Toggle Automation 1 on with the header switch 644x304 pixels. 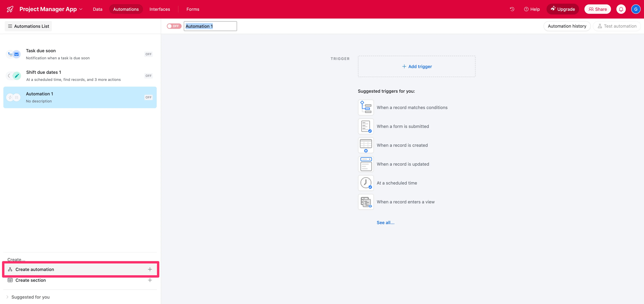174,26
